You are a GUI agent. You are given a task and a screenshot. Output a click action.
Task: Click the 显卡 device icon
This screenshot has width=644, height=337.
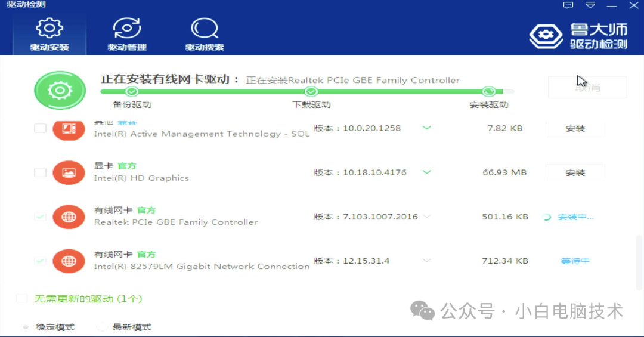69,172
